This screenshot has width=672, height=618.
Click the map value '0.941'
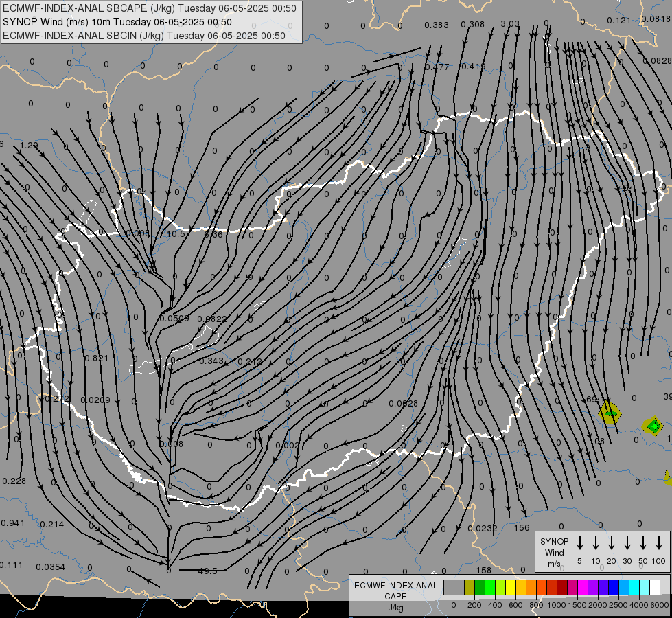tap(13, 523)
